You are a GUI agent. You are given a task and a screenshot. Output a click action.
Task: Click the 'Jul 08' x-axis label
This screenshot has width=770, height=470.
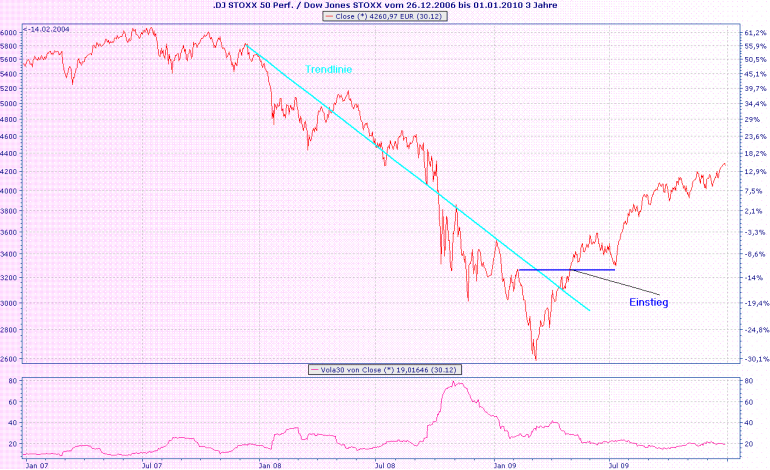[385, 465]
